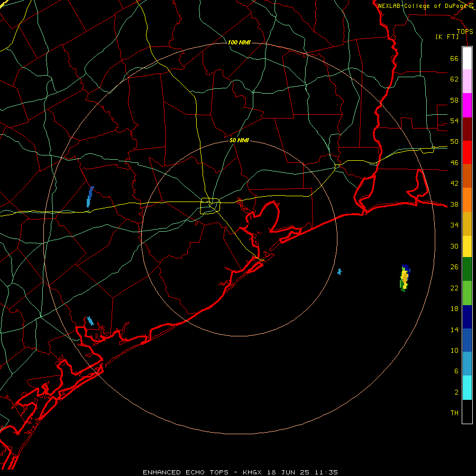
Task: Click the yellow legend color band
Action: [x=467, y=246]
